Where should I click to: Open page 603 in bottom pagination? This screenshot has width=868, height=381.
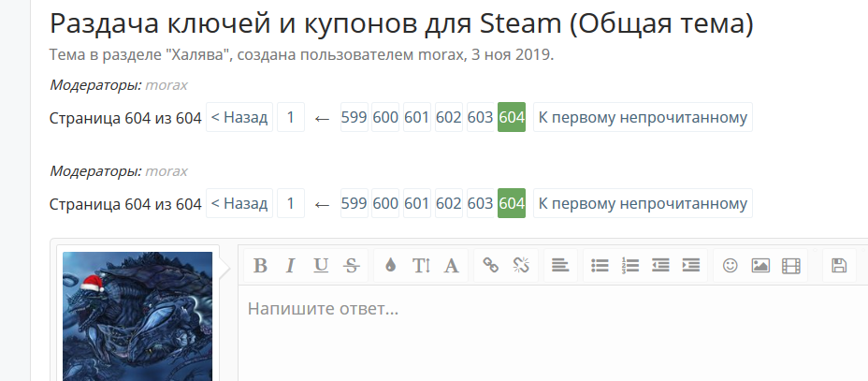(480, 204)
